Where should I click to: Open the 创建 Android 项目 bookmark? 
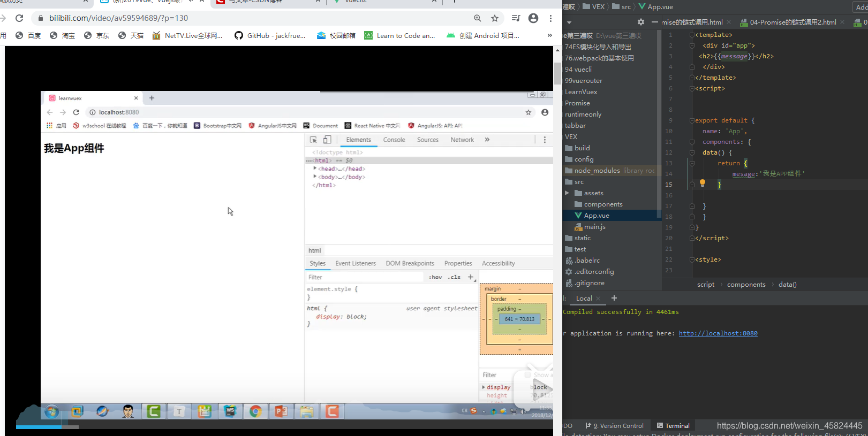click(x=483, y=35)
